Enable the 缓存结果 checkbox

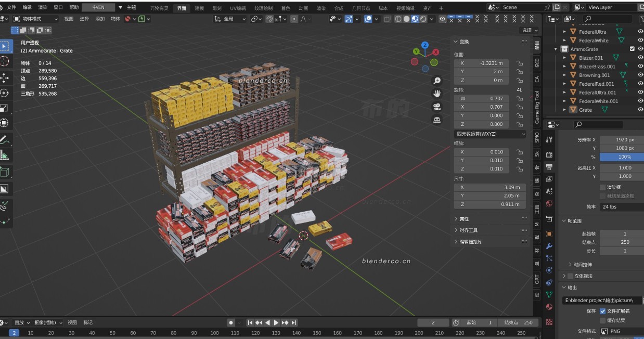tap(603, 320)
